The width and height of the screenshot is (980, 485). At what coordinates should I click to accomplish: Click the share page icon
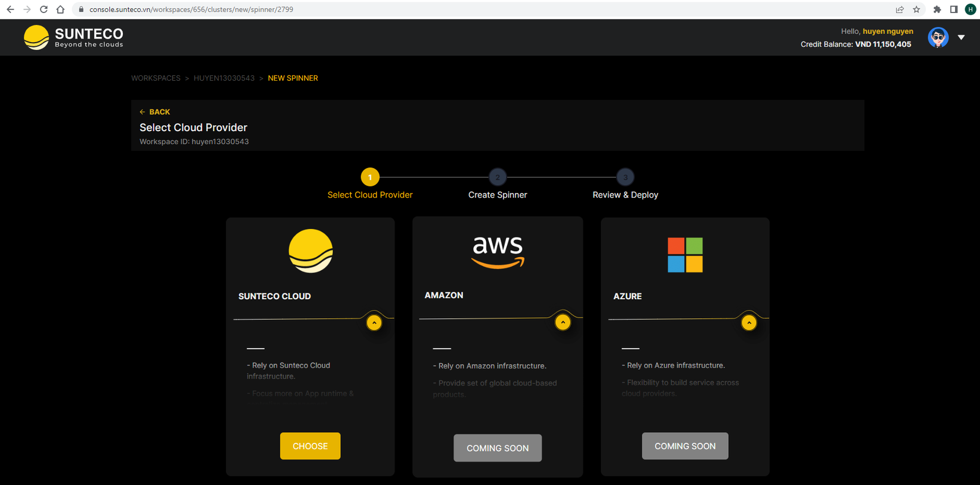[900, 9]
